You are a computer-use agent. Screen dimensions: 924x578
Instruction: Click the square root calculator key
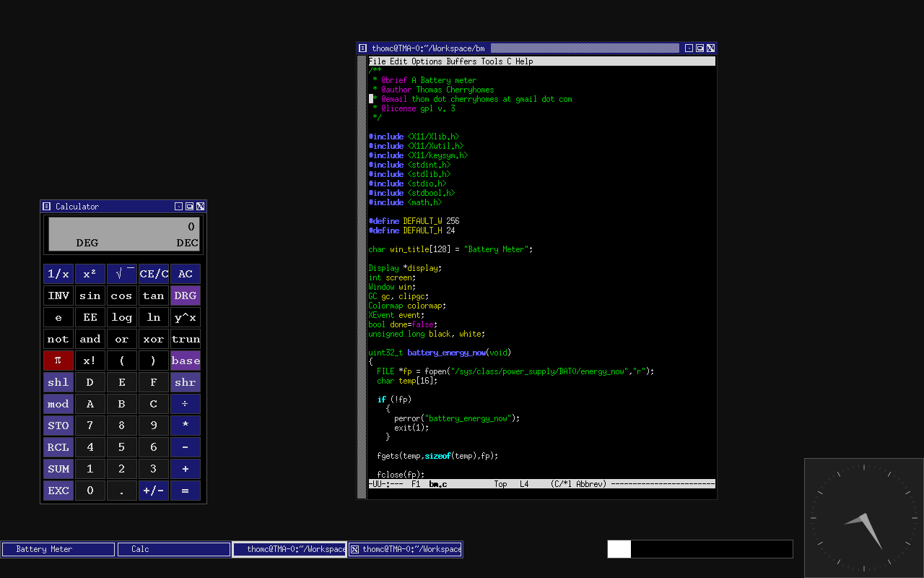point(122,274)
